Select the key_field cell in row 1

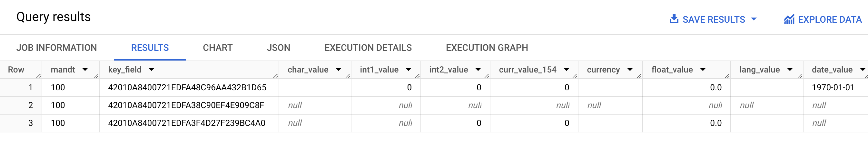coord(187,87)
